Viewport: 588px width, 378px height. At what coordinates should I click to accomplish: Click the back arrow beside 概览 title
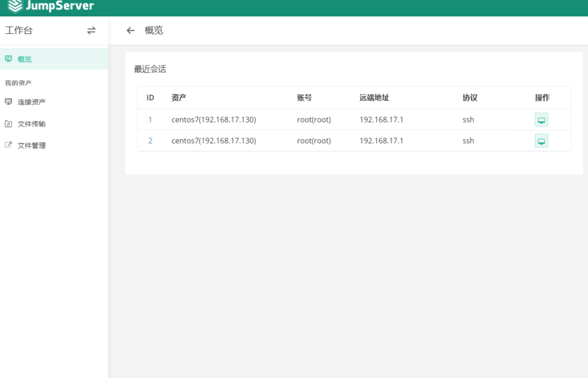tap(131, 31)
